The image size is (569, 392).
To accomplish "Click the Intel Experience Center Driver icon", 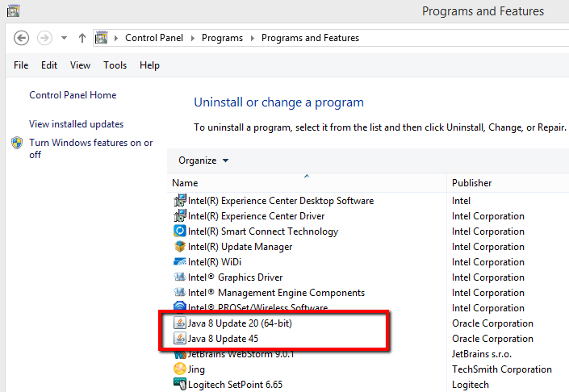I will tap(180, 216).
